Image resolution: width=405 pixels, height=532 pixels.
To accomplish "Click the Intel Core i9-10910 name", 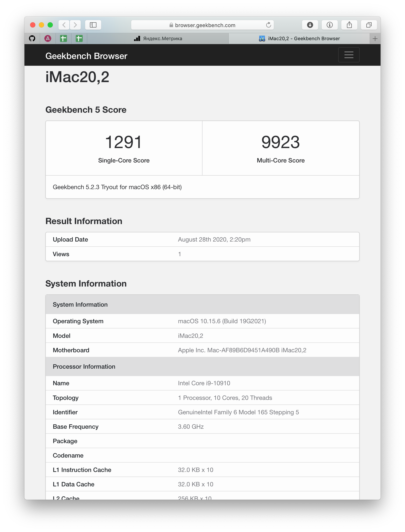I will click(x=204, y=383).
